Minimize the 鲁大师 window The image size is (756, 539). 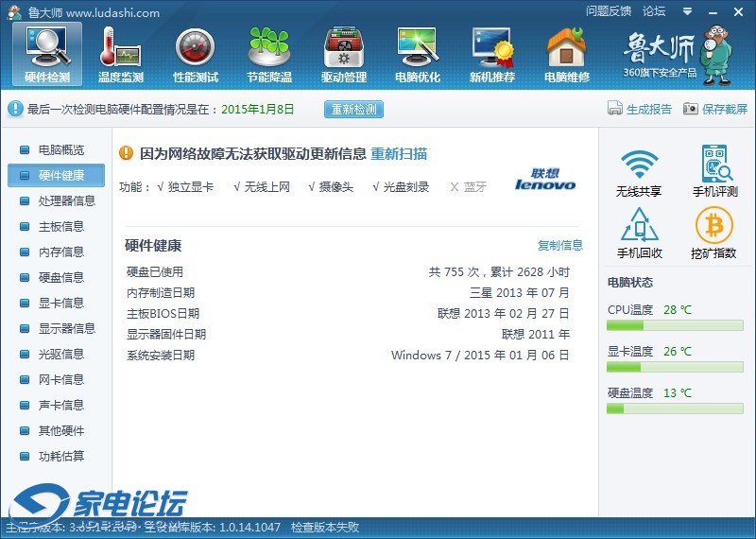tap(713, 12)
